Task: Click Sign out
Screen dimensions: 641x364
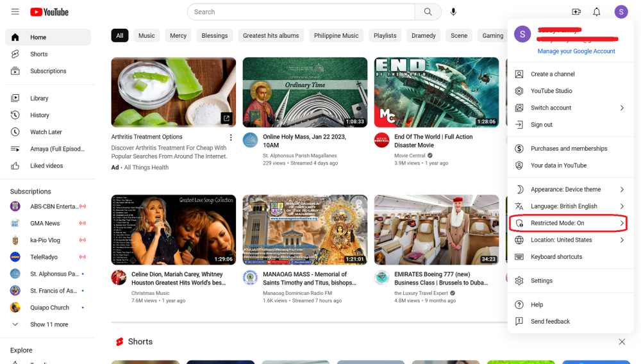Action: click(570, 124)
